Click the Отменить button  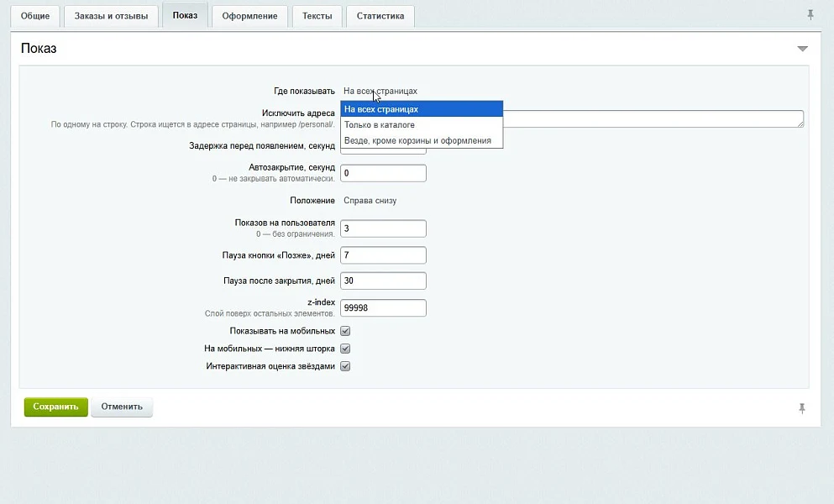[x=122, y=407]
